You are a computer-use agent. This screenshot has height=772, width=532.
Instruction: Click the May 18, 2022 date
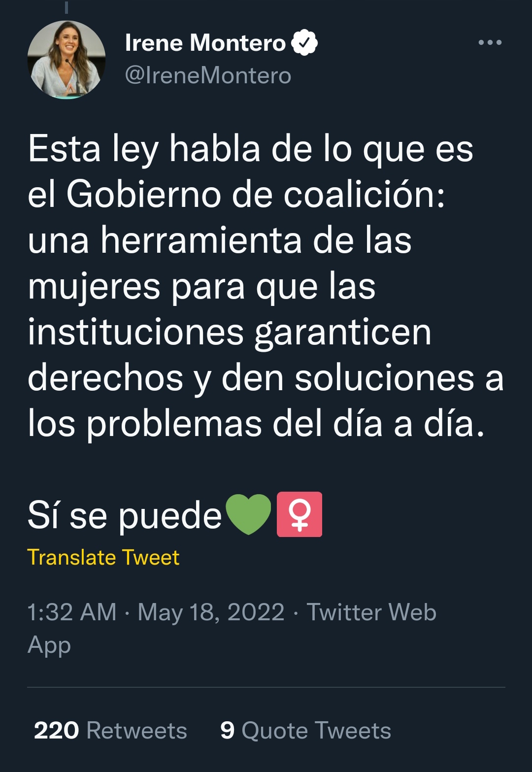click(211, 612)
